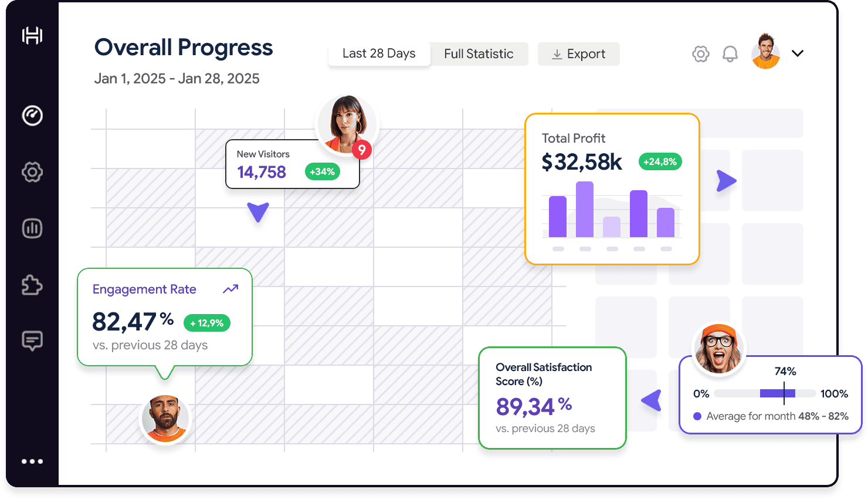Click the bearded man avatar on chart
Image resolution: width=868 pixels, height=499 pixels.
click(x=165, y=418)
